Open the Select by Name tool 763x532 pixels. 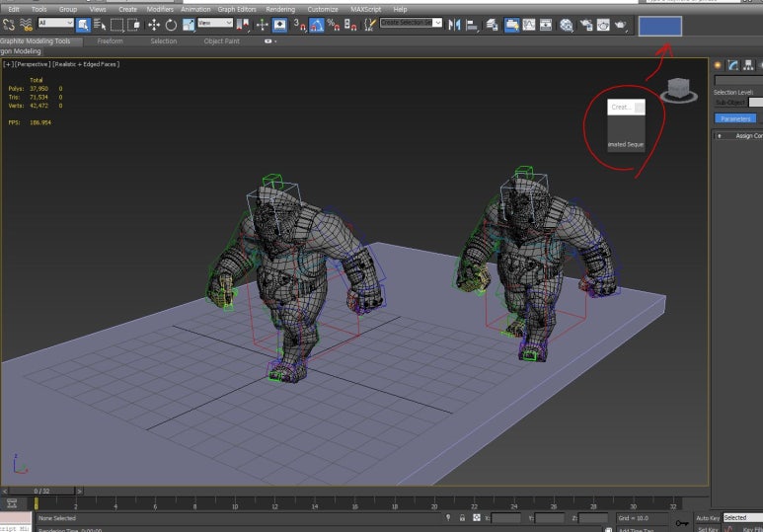pyautogui.click(x=100, y=25)
